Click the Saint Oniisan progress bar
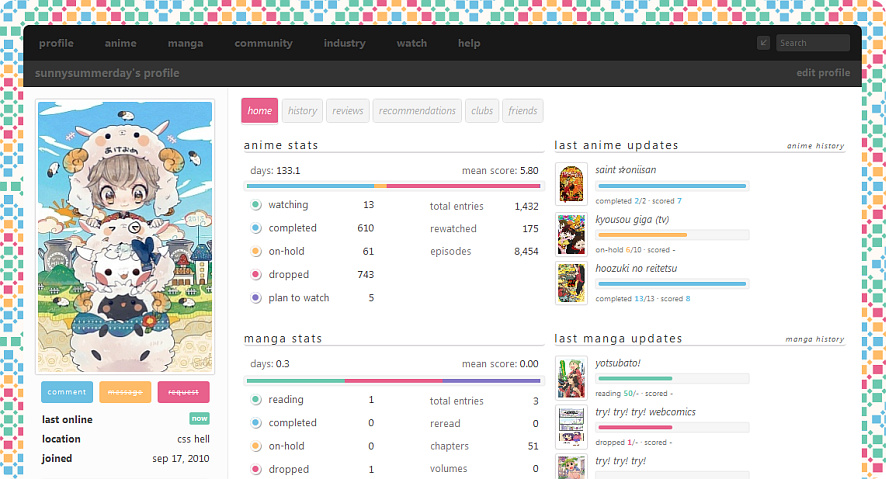The width and height of the screenshot is (886, 479). click(671, 186)
